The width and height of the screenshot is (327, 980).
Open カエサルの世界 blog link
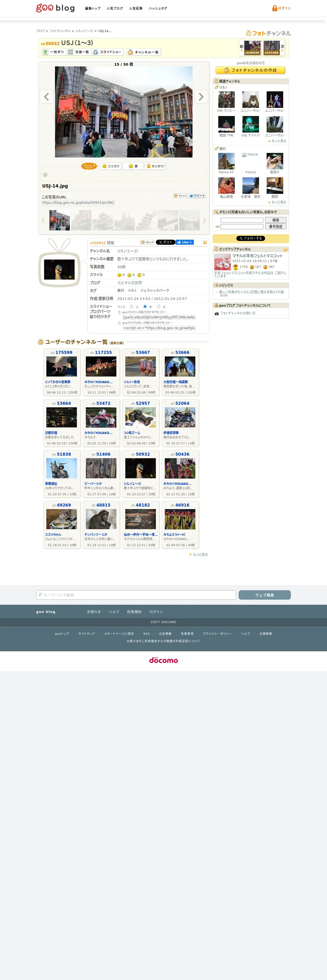pyautogui.click(x=129, y=283)
